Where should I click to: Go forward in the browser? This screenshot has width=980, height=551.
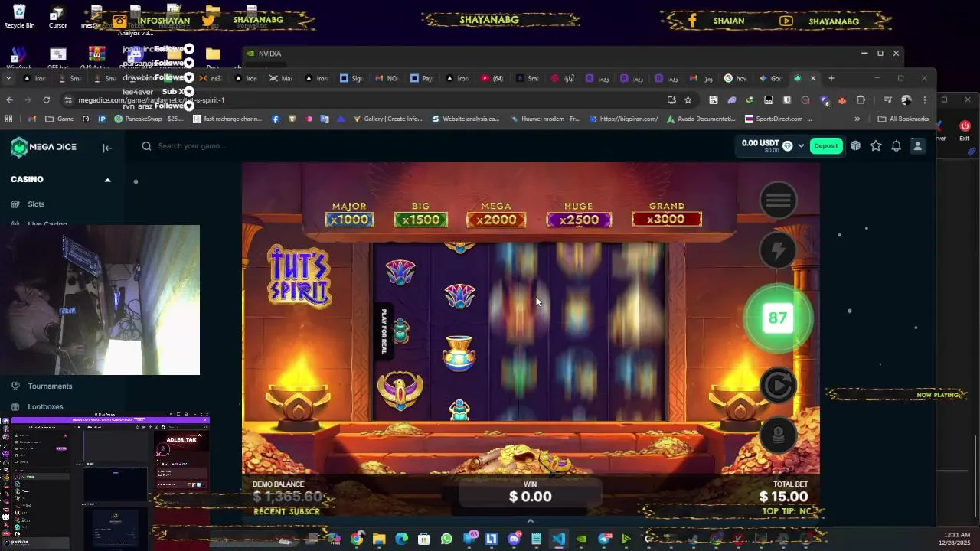(28, 100)
